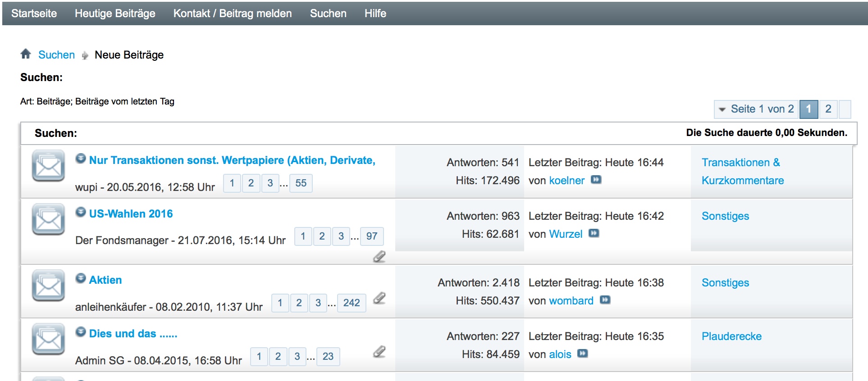This screenshot has width=868, height=381.
Task: Click the text Hits: 62.681
Action: pos(491,234)
